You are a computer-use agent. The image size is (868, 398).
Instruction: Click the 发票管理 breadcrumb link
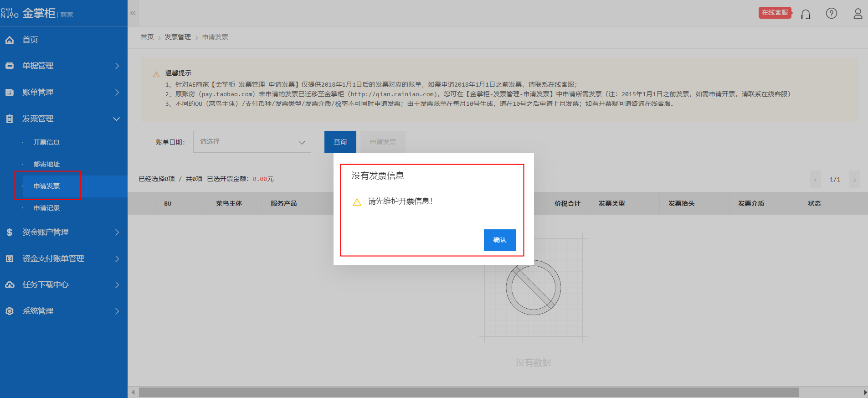178,37
